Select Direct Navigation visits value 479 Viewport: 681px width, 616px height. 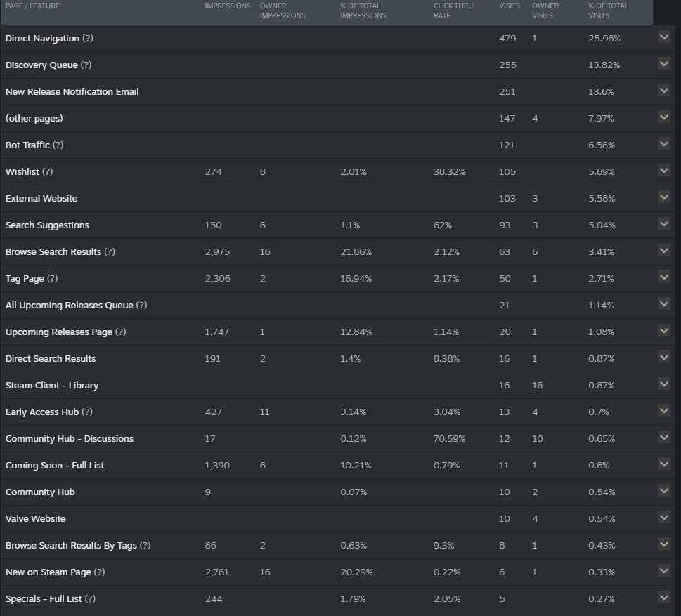(507, 38)
